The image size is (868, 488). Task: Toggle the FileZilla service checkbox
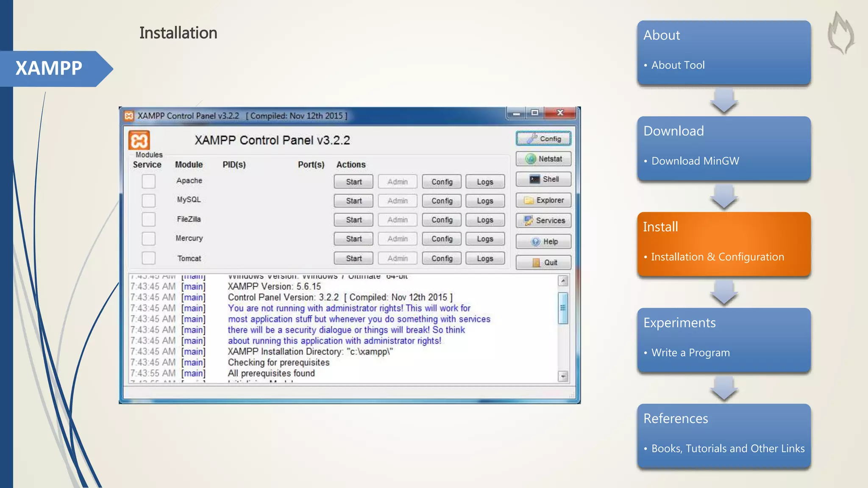click(x=148, y=219)
